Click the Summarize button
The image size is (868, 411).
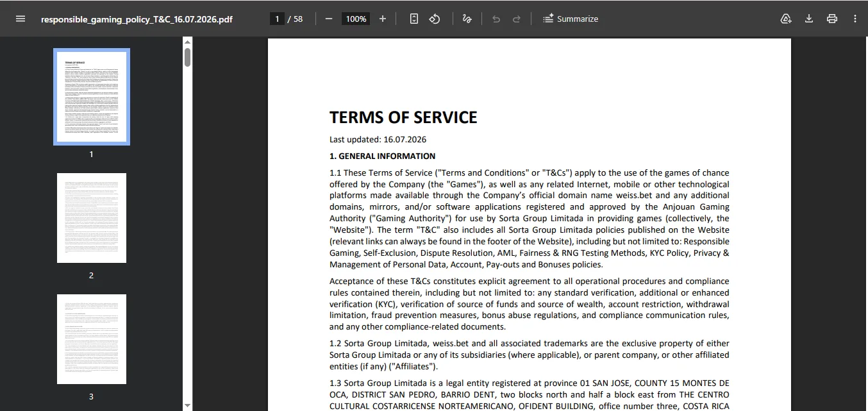571,19
